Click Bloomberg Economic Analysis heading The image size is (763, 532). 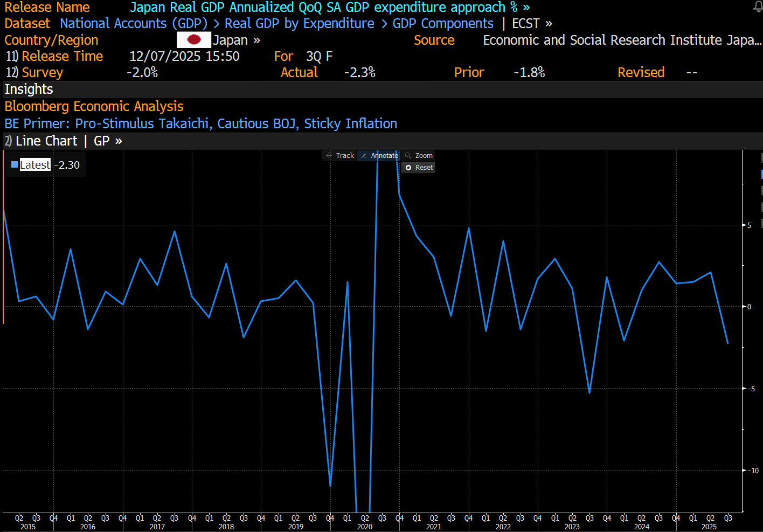[94, 106]
